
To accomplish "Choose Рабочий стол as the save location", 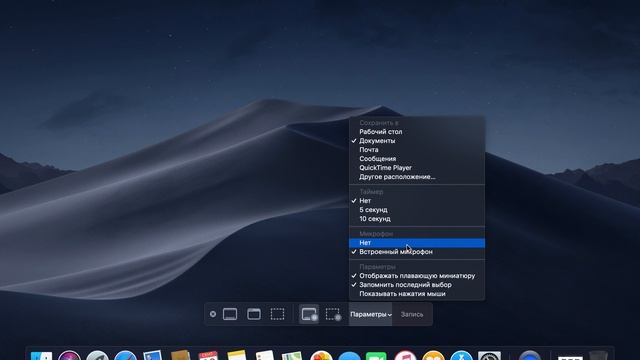I will pos(417,132).
